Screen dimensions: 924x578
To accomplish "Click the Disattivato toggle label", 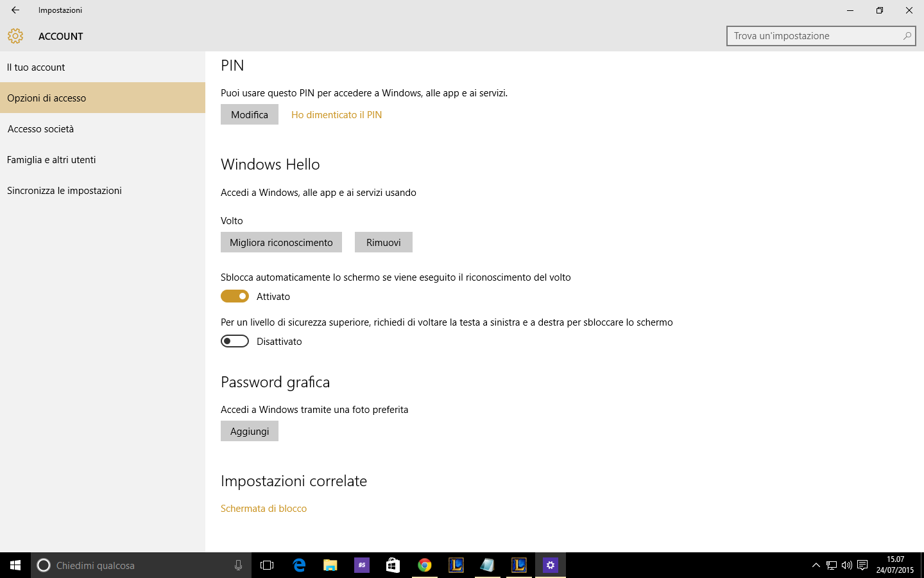I will click(x=279, y=341).
